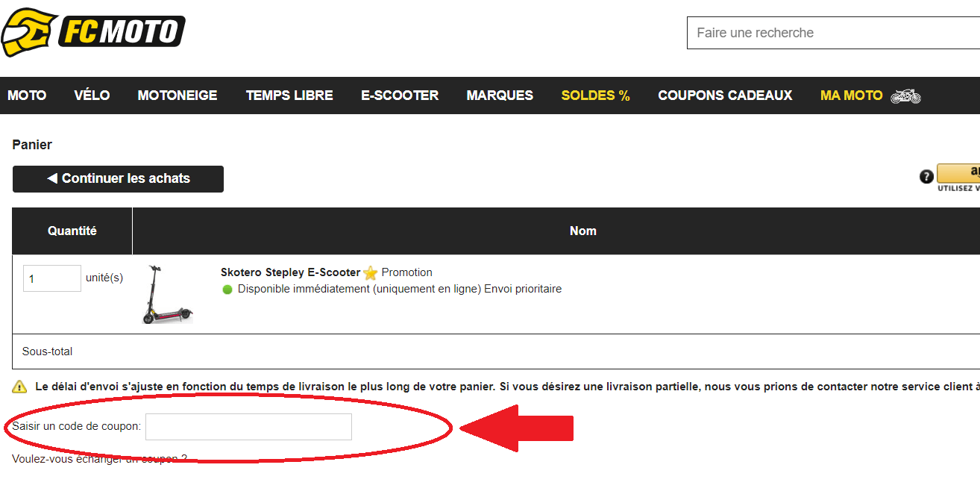Click Continuer les achats button

pos(118,179)
